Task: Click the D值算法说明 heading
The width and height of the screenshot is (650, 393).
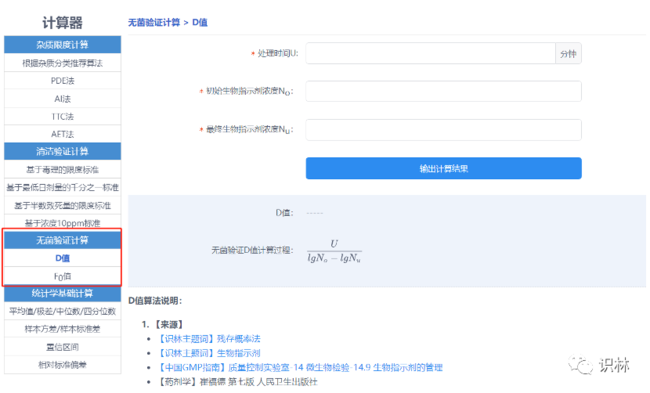Action: tap(155, 301)
